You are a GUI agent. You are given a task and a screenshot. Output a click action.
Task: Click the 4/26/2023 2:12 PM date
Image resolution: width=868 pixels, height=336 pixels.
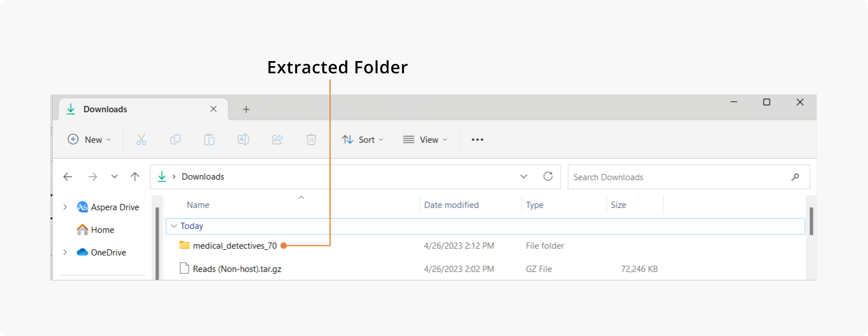point(458,246)
